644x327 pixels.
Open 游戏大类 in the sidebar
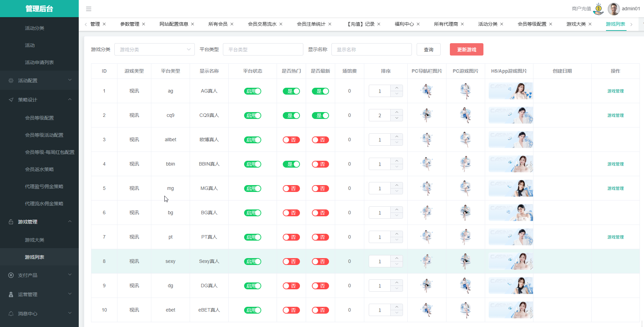[x=35, y=240]
